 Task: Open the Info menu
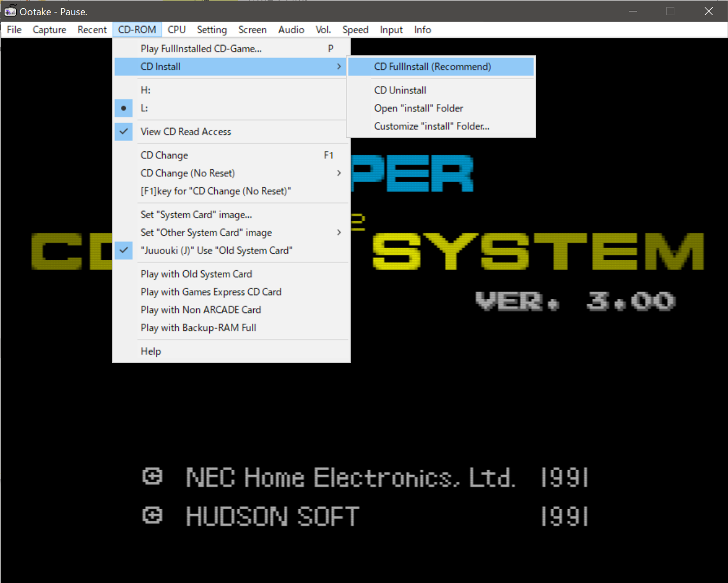423,30
